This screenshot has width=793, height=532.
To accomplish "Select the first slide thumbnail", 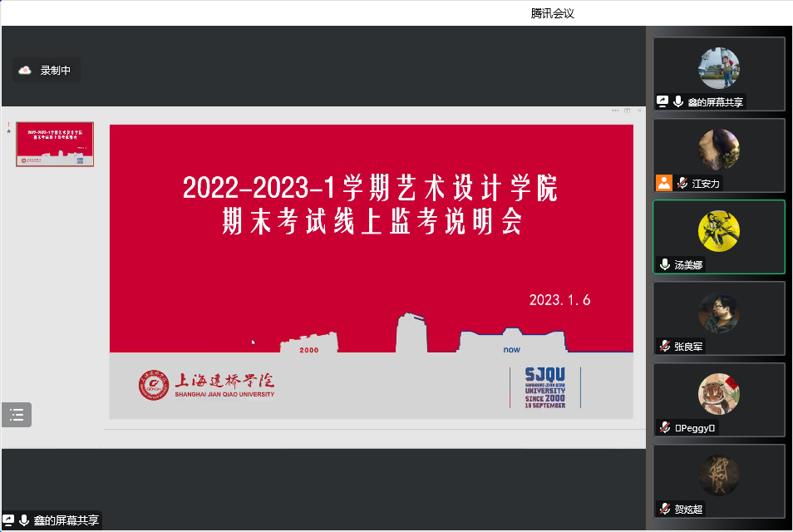I will point(55,145).
